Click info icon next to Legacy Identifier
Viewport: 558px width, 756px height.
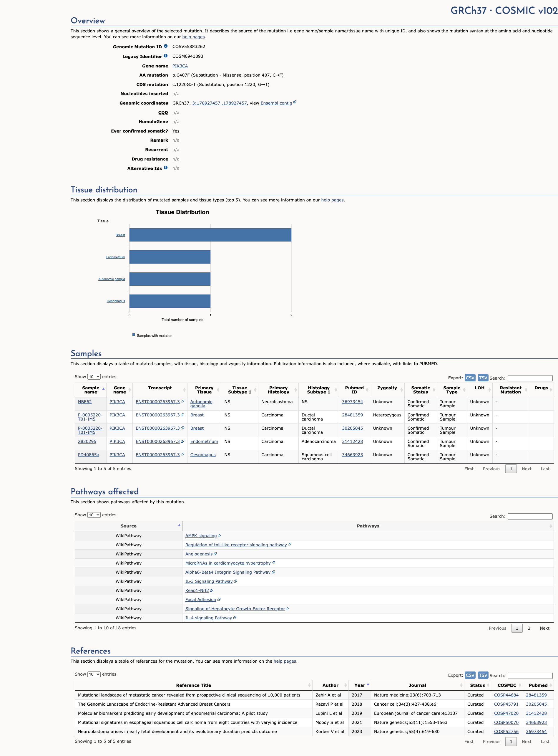point(165,56)
